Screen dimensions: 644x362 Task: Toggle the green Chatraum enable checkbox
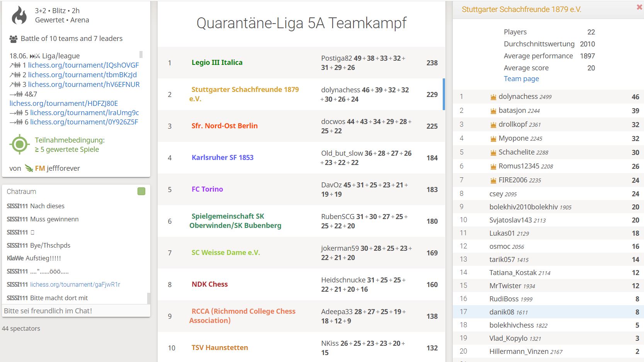click(x=141, y=191)
